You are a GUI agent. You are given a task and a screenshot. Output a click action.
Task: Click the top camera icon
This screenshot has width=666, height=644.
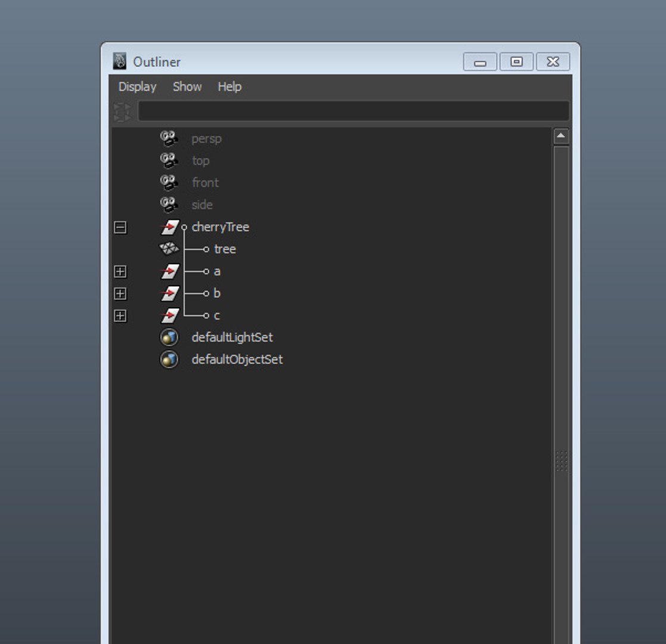(169, 160)
